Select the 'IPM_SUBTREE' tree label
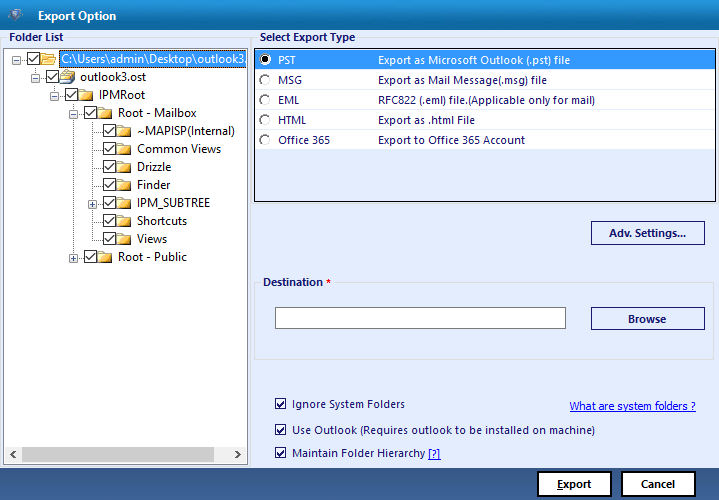The image size is (719, 500). point(173,203)
